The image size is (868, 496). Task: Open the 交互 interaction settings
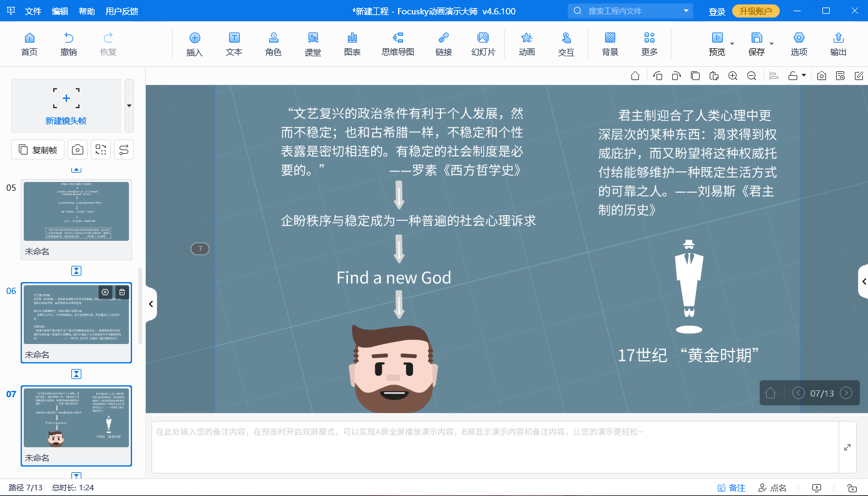pos(566,44)
